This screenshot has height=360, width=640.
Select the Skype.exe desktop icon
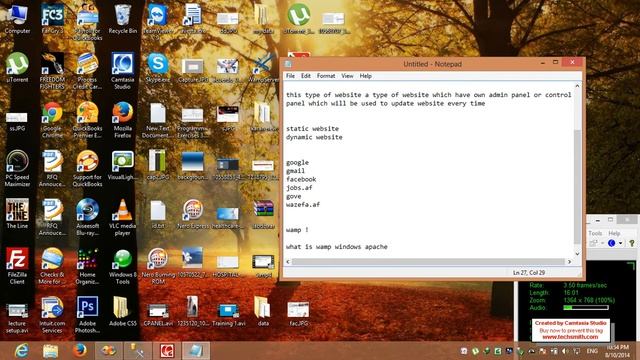(x=158, y=68)
